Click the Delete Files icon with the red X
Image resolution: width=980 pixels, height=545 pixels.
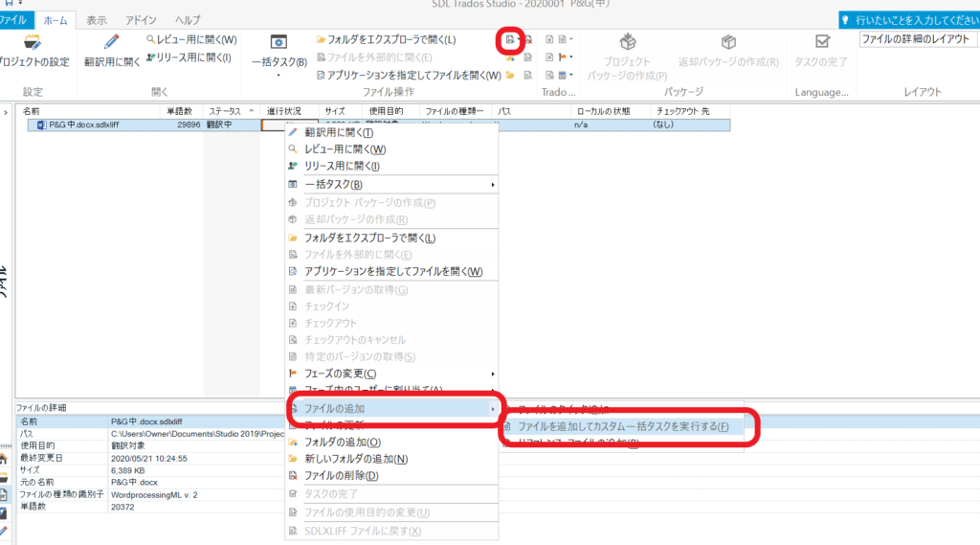(528, 39)
